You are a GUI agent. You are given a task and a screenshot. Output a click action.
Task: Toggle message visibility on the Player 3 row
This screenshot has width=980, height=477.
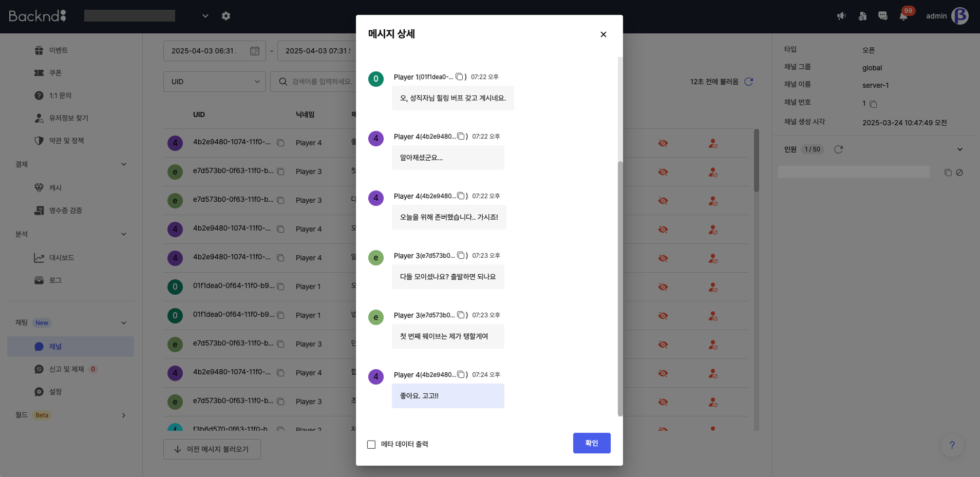[662, 172]
